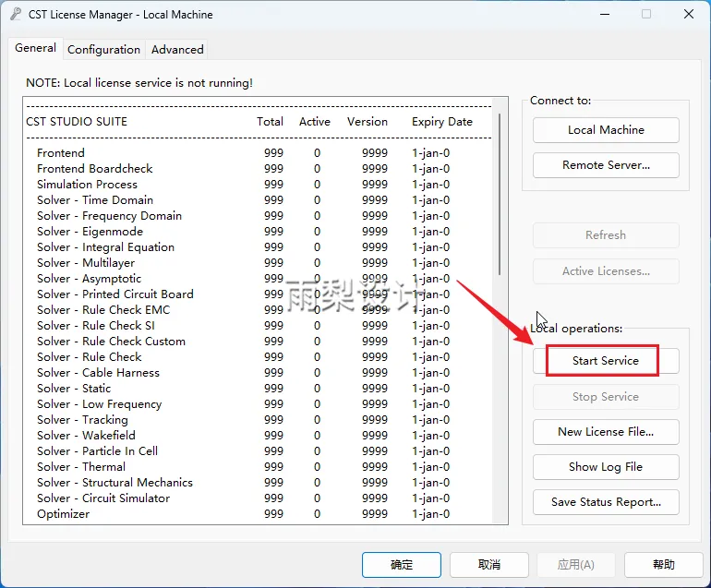
Task: Select the Optimizer license row
Action: 243,514
